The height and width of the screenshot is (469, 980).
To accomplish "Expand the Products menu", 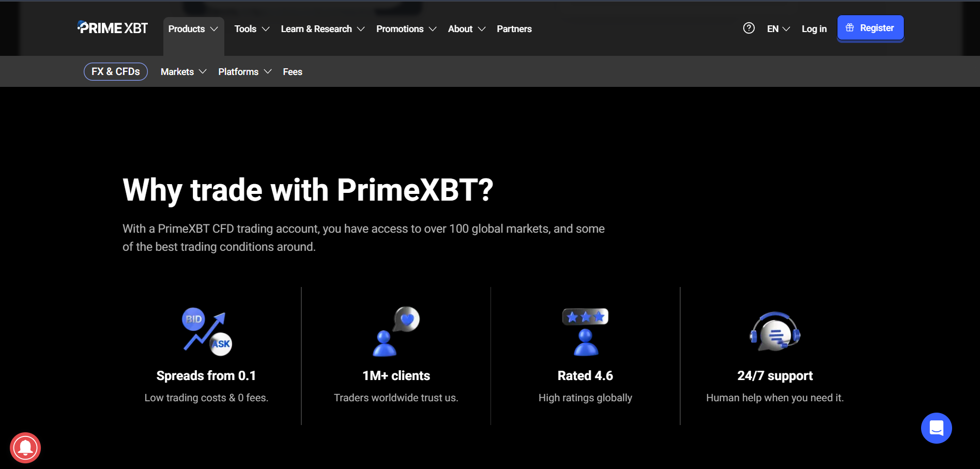I will coord(193,29).
